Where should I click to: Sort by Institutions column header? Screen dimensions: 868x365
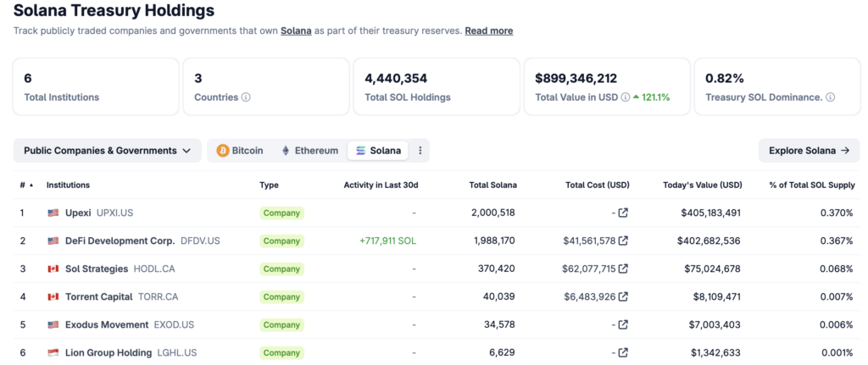click(x=68, y=185)
